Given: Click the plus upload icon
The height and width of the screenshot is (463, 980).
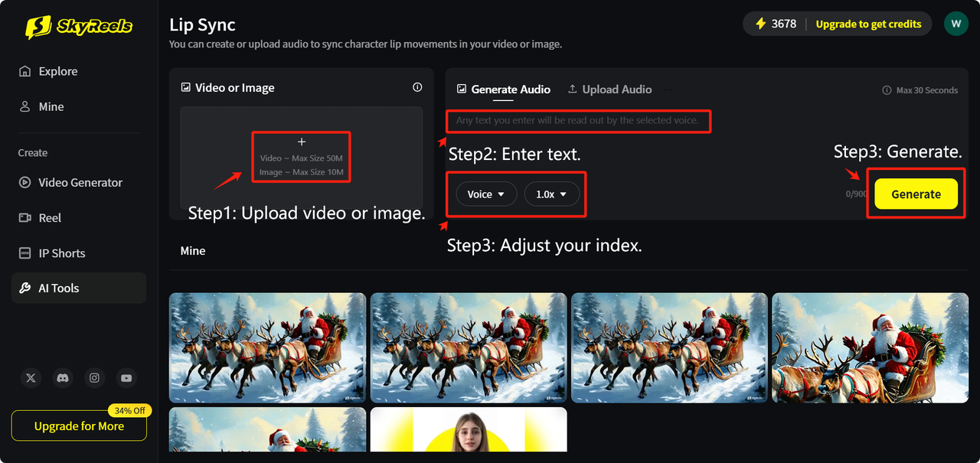Looking at the screenshot, I should (x=302, y=142).
